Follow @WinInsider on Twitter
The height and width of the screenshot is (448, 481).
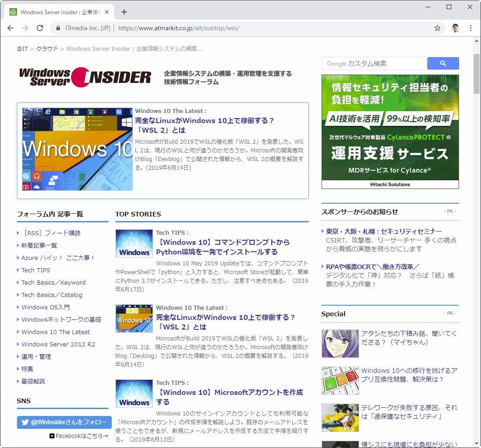click(64, 422)
